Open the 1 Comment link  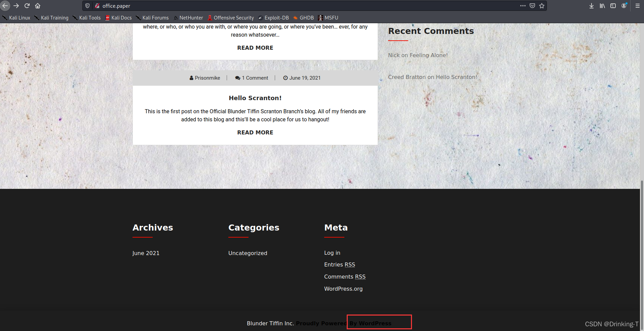[252, 78]
